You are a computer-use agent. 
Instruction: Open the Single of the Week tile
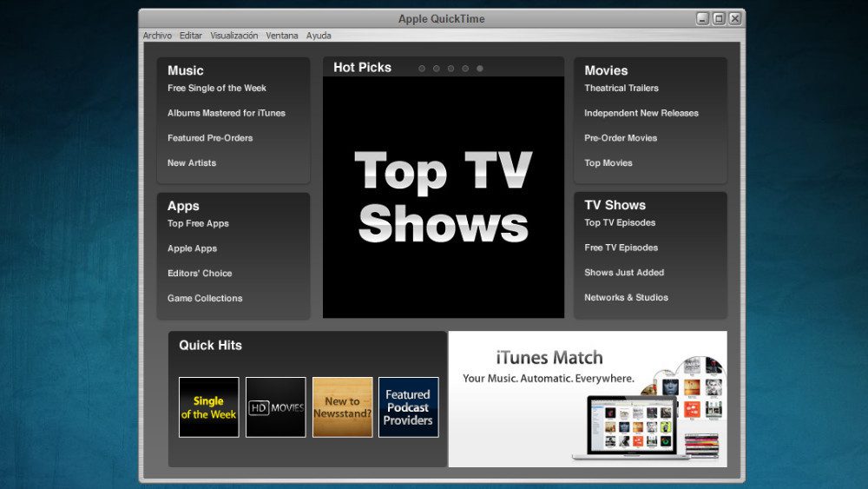tap(208, 407)
